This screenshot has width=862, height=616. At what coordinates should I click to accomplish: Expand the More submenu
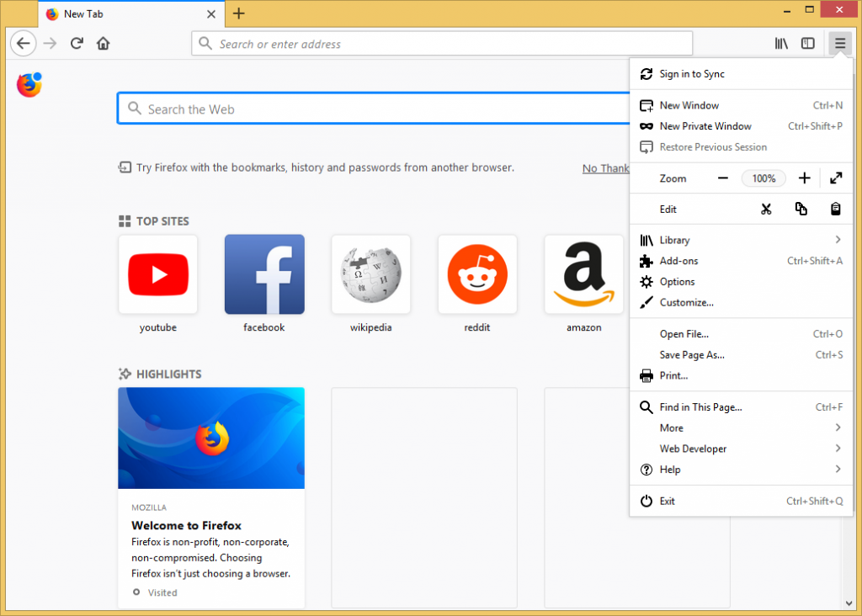click(x=741, y=427)
